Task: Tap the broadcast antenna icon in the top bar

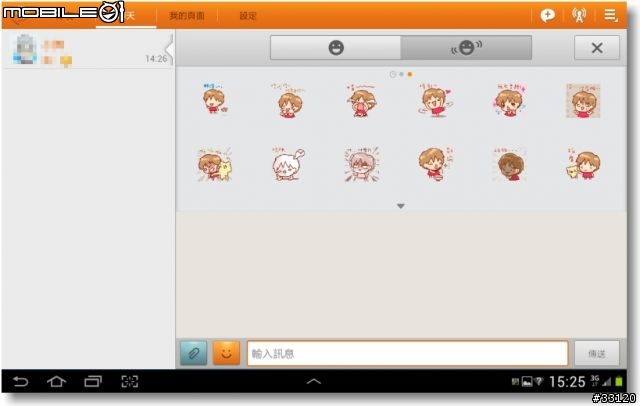Action: (579, 16)
